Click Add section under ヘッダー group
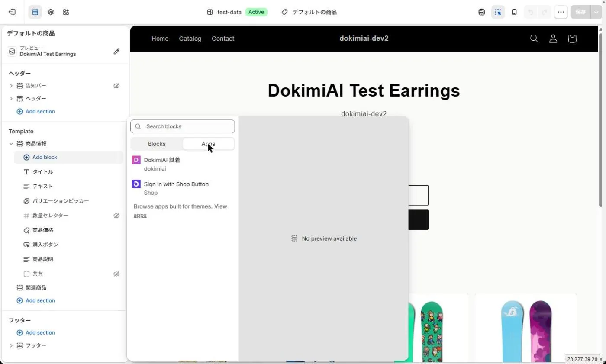606x364 pixels. point(35,111)
